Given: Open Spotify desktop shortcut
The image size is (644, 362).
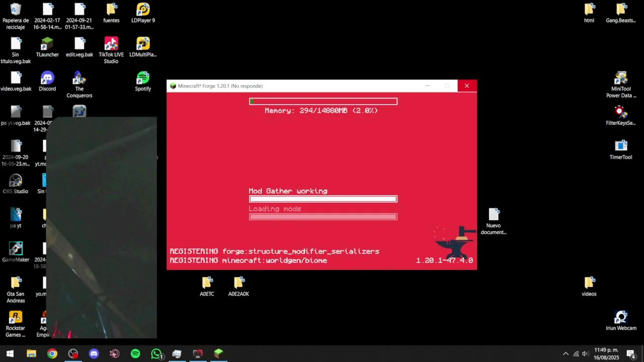Looking at the screenshot, I should (x=143, y=81).
